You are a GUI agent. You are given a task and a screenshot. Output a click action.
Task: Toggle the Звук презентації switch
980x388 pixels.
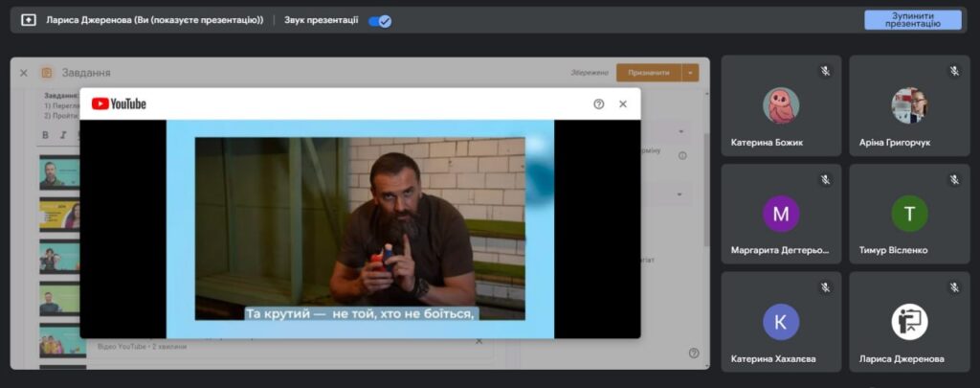click(x=380, y=21)
